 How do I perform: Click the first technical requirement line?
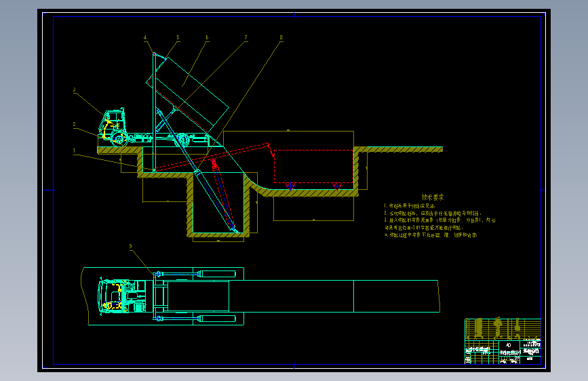pos(410,206)
